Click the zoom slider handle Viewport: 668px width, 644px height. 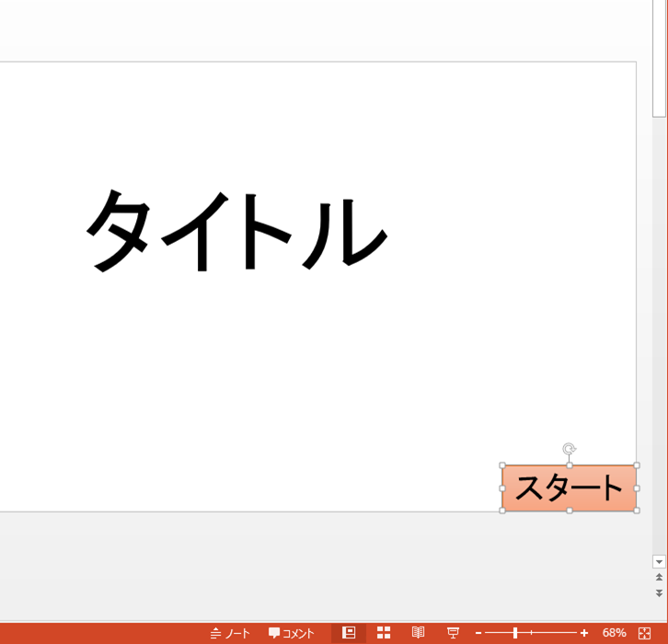[515, 633]
